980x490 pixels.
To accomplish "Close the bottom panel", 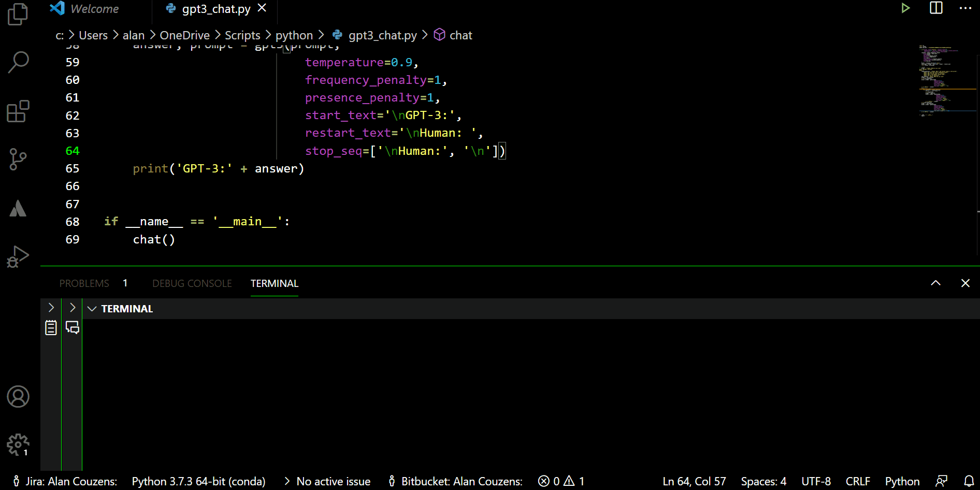I will (965, 283).
